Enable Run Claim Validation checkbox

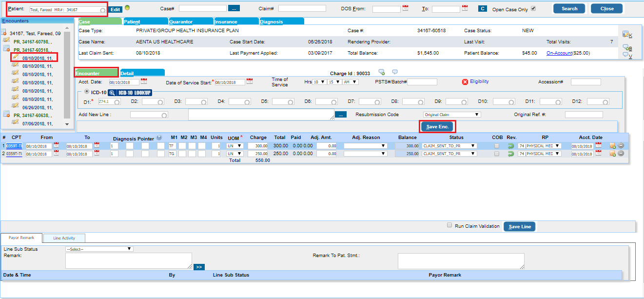point(449,225)
